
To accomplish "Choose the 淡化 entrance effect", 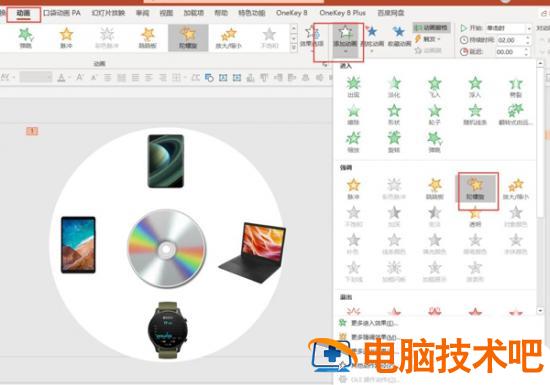I will point(394,87).
